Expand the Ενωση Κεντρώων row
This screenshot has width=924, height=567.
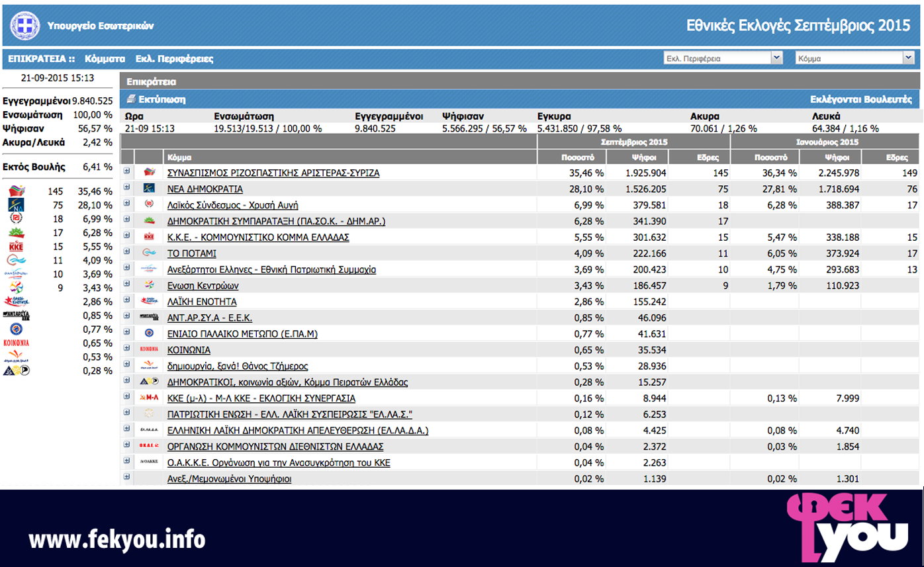(127, 285)
